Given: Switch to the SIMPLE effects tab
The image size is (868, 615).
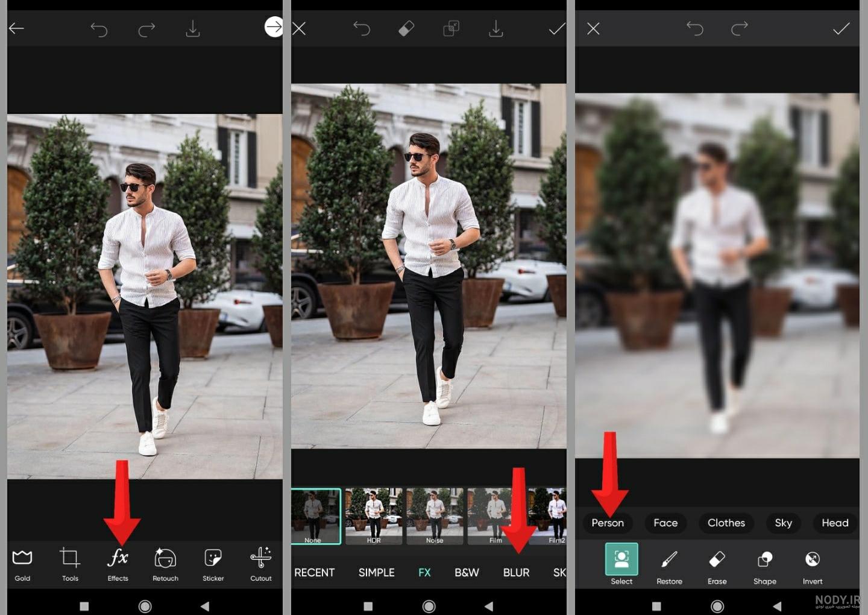Looking at the screenshot, I should tap(377, 573).
